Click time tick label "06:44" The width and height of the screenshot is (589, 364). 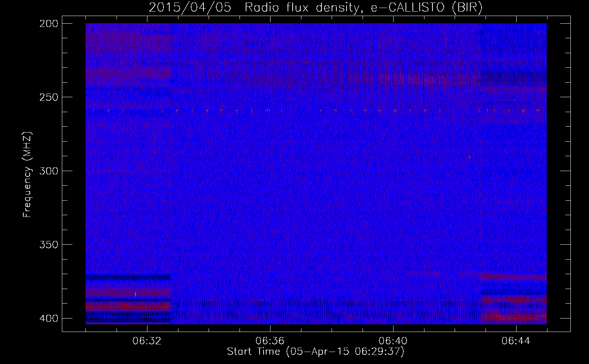[x=516, y=341]
